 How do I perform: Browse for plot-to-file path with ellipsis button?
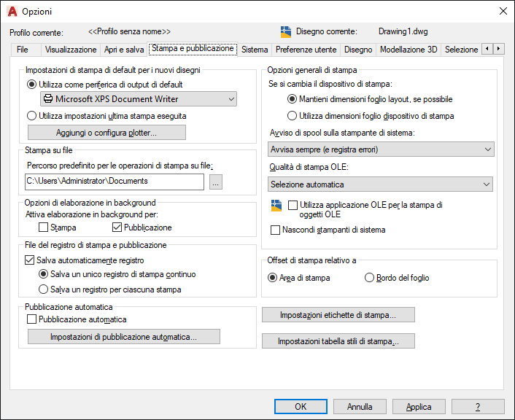tap(216, 182)
